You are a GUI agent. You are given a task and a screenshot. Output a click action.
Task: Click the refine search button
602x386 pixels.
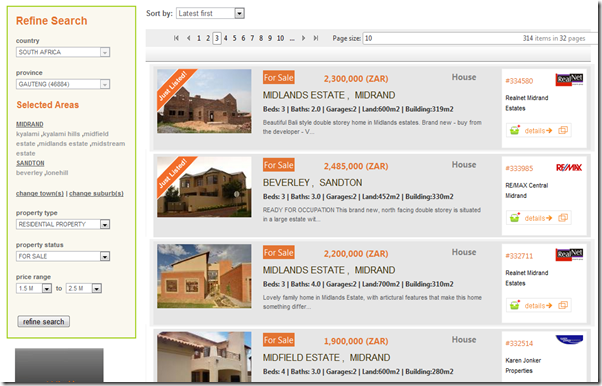coord(43,321)
